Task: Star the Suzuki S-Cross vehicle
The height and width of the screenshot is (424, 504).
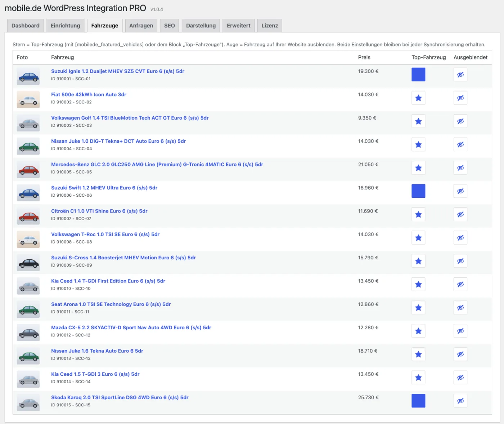Action: [x=418, y=261]
